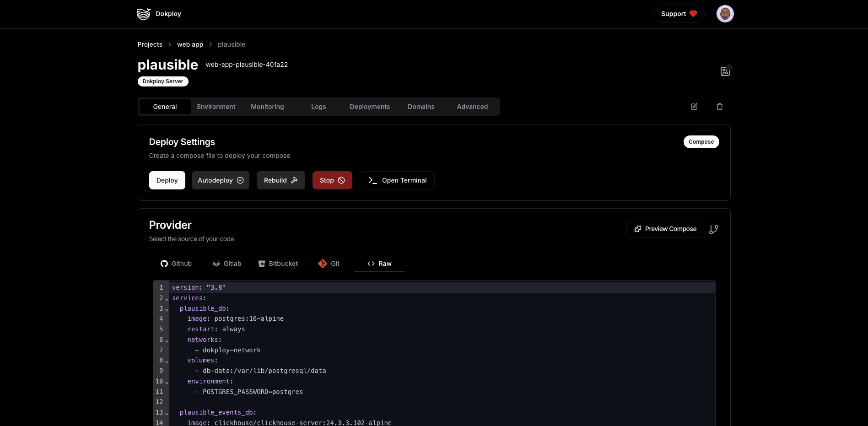Select the Git provider tab

click(329, 264)
